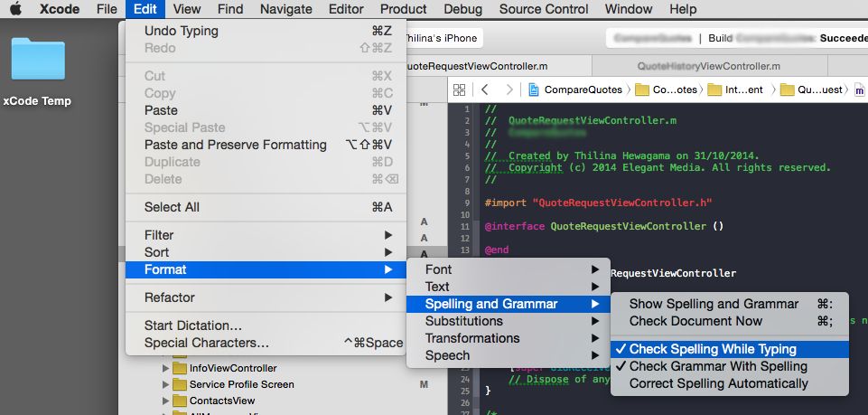Screen dimensions: 868x415
Task: Click the Spelling and Grammar menu item
Action: [509, 304]
